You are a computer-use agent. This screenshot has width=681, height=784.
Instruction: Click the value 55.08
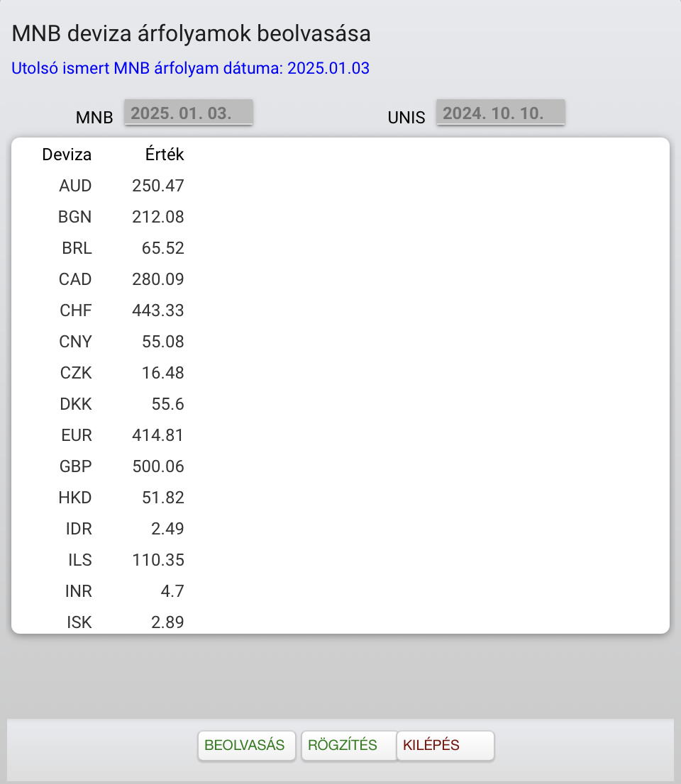163,342
